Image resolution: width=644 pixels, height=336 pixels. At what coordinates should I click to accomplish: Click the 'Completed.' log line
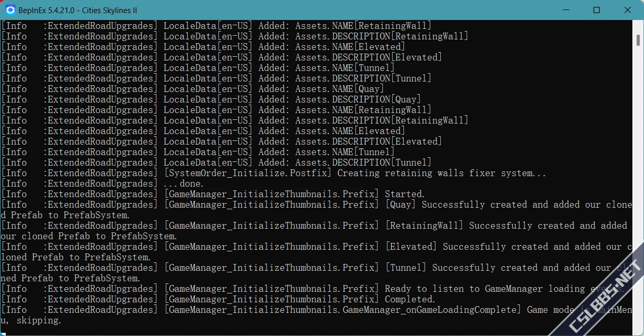(218, 299)
